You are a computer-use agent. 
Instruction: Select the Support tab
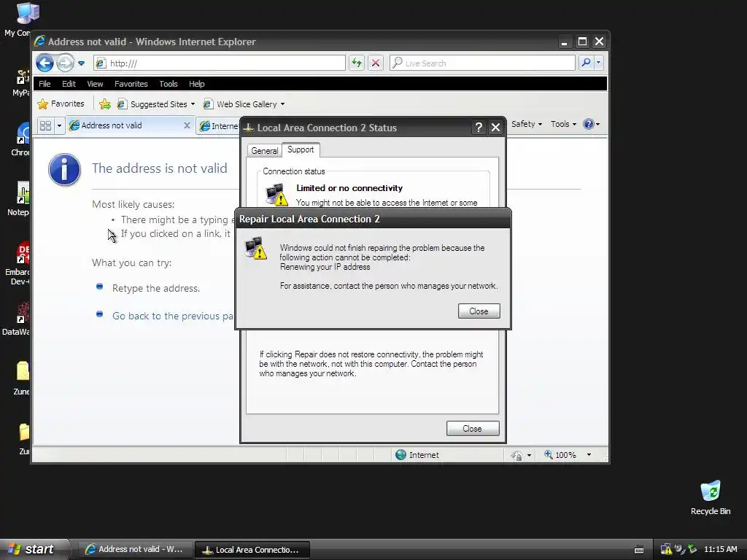(301, 149)
